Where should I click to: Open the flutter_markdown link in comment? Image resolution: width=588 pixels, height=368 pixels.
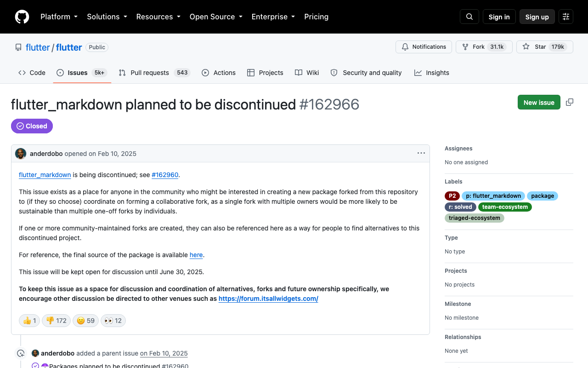tap(45, 175)
